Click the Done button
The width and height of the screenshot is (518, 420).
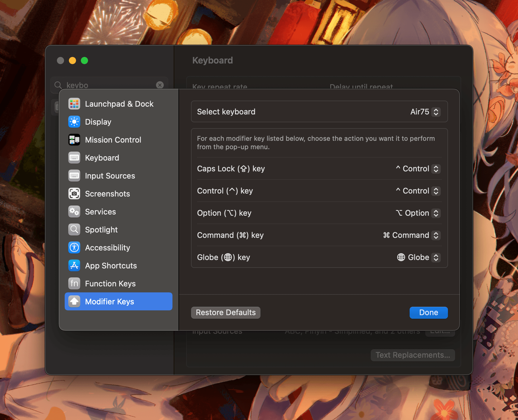click(428, 312)
